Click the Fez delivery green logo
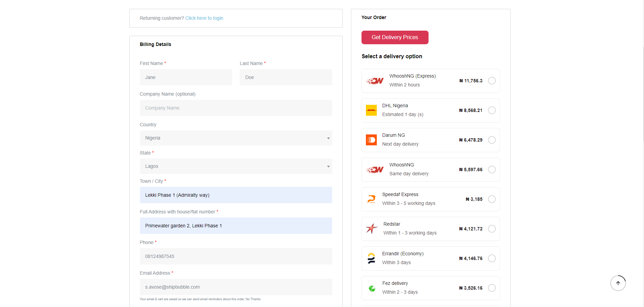Viewport: 644px width, 307px height. pyautogui.click(x=372, y=288)
